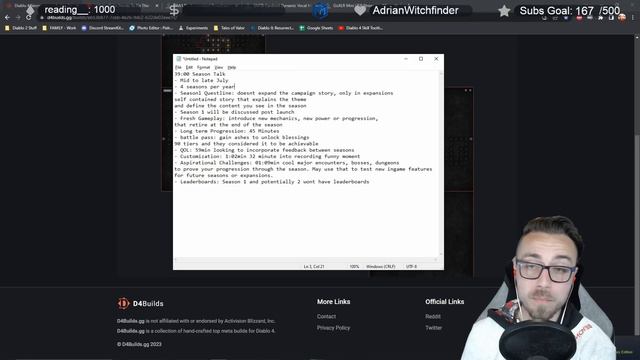Open the Experiments bookmark

[x=193, y=28]
